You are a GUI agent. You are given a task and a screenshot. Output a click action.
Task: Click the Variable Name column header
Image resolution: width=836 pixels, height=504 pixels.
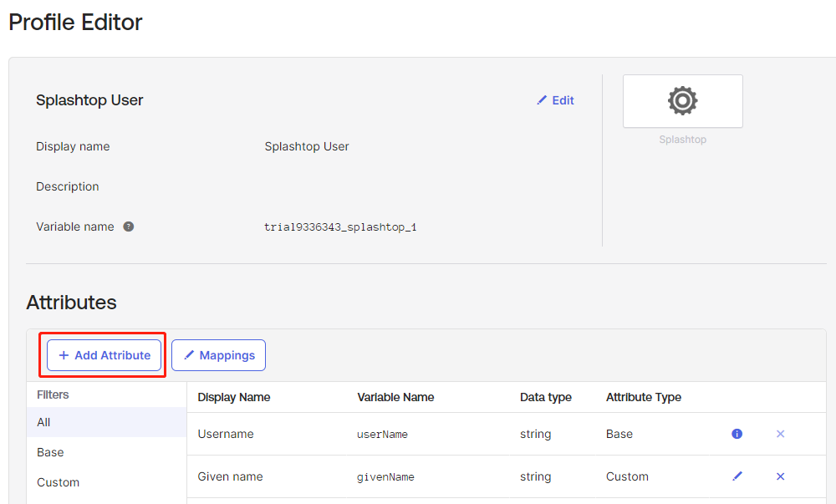tap(395, 397)
